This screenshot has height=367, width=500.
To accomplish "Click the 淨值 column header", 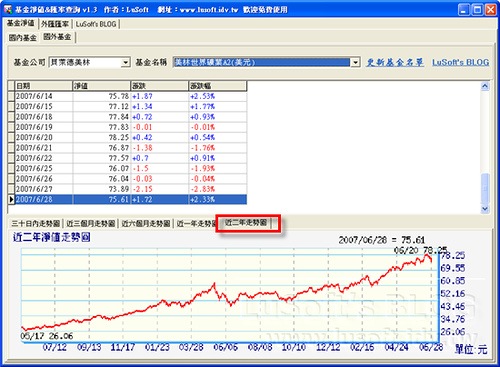I will click(x=101, y=86).
